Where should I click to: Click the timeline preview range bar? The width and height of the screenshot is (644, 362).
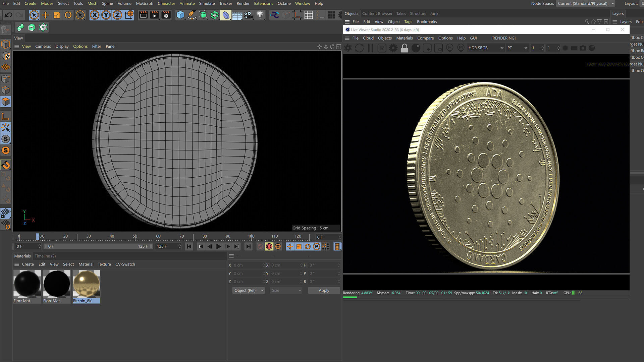(x=98, y=246)
